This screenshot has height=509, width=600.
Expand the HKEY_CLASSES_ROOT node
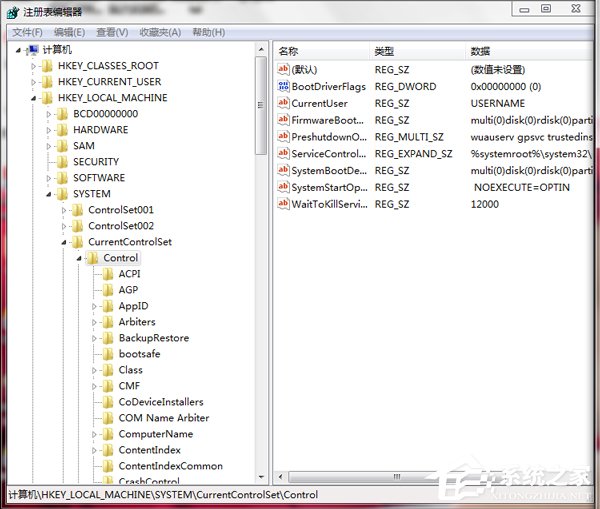coord(34,66)
